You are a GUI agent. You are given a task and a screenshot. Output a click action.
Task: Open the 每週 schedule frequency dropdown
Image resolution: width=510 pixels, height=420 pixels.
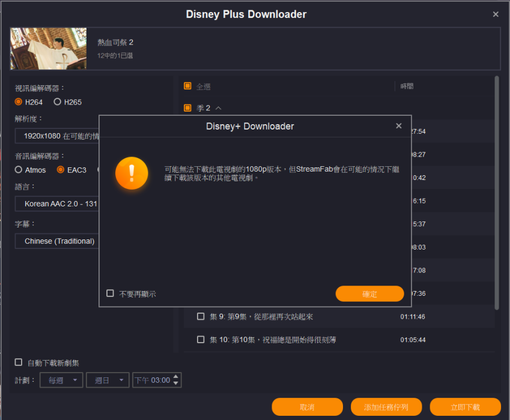61,380
